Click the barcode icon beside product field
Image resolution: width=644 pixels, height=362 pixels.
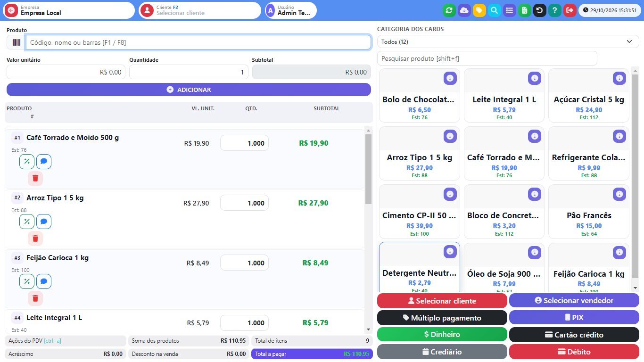click(x=17, y=42)
